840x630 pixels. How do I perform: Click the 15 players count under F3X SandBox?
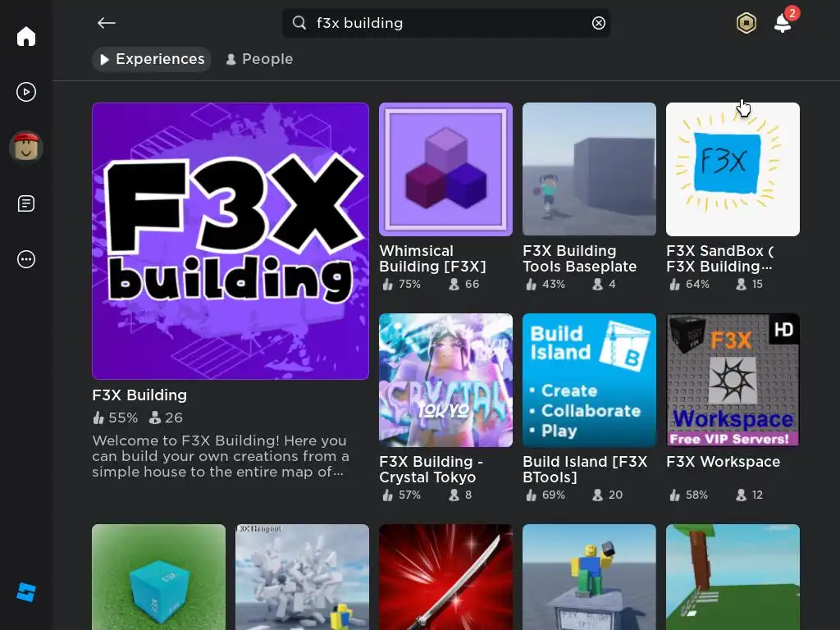(749, 285)
